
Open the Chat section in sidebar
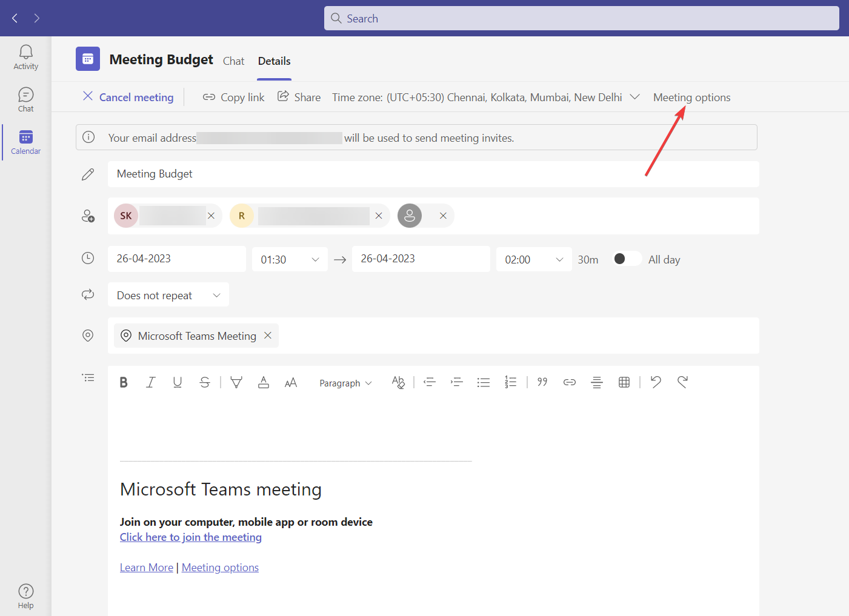25,100
